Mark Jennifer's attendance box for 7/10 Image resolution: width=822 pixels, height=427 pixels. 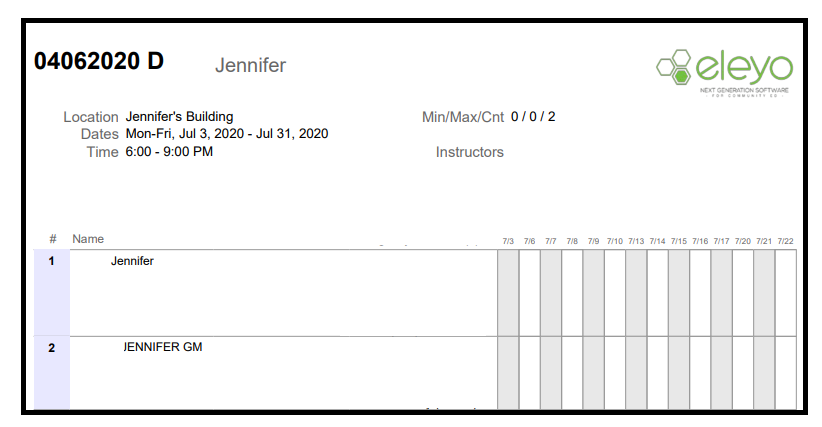[x=615, y=292]
